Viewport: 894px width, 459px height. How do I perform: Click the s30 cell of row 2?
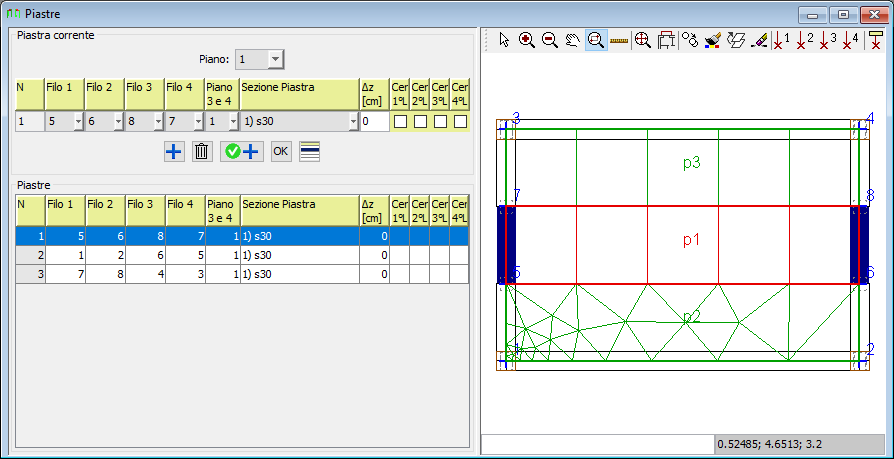tap(300, 255)
